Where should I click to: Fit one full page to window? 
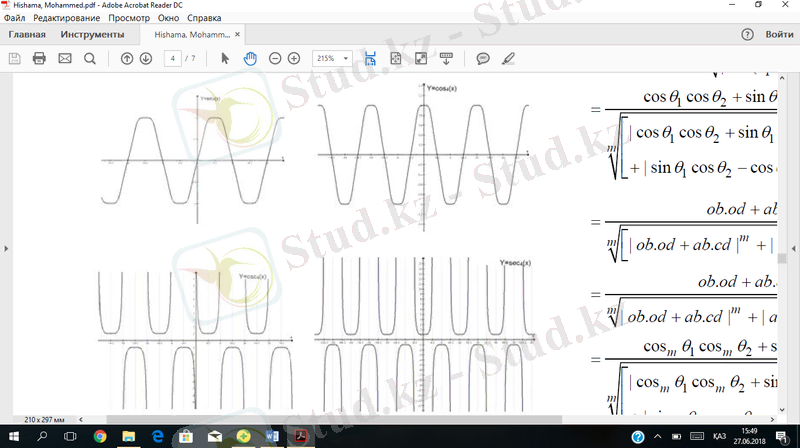(395, 59)
